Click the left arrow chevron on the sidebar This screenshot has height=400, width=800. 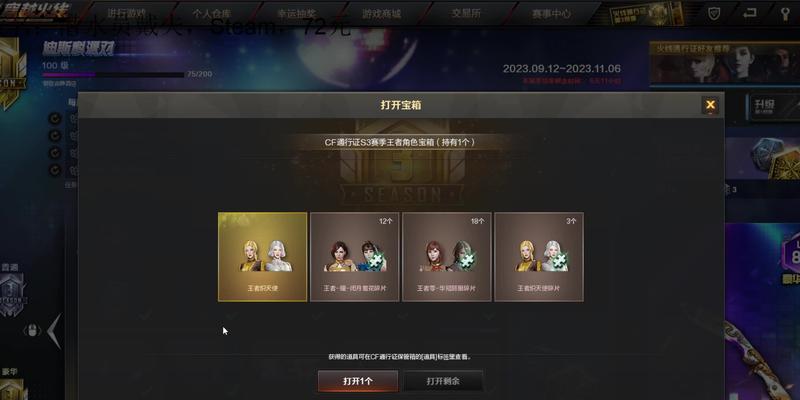pyautogui.click(x=54, y=331)
